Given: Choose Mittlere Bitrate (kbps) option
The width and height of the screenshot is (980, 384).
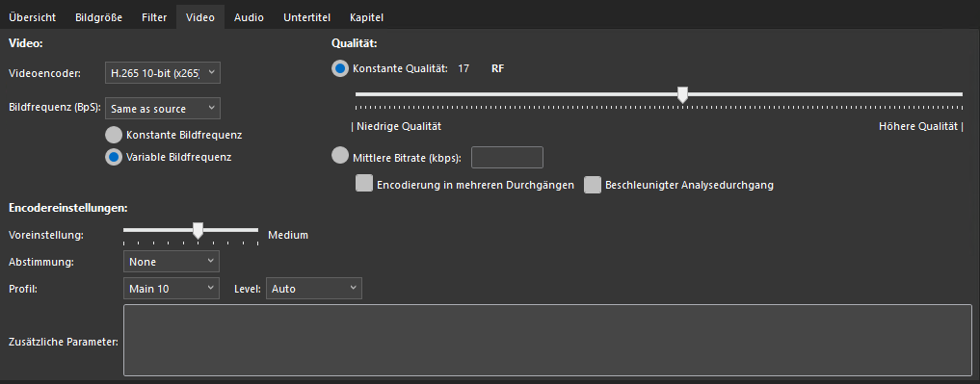Looking at the screenshot, I should 339,156.
